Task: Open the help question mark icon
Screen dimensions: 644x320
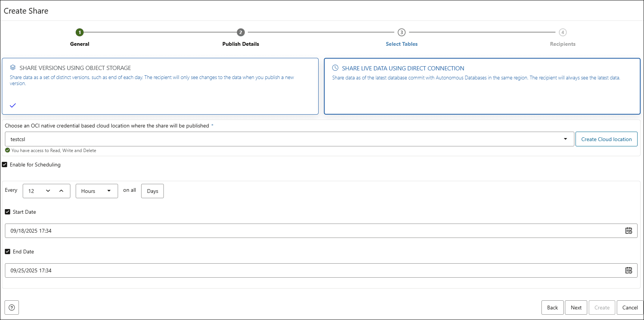Action: point(12,308)
